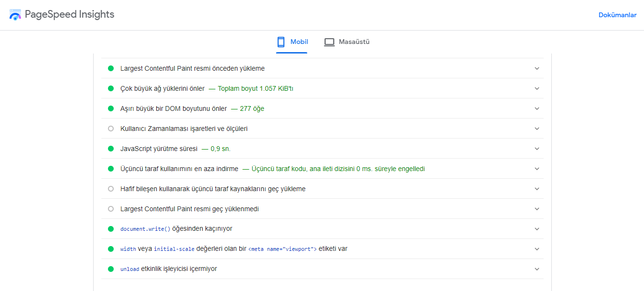This screenshot has height=291, width=644.
Task: Open the Dokümanlar link
Action: click(617, 14)
